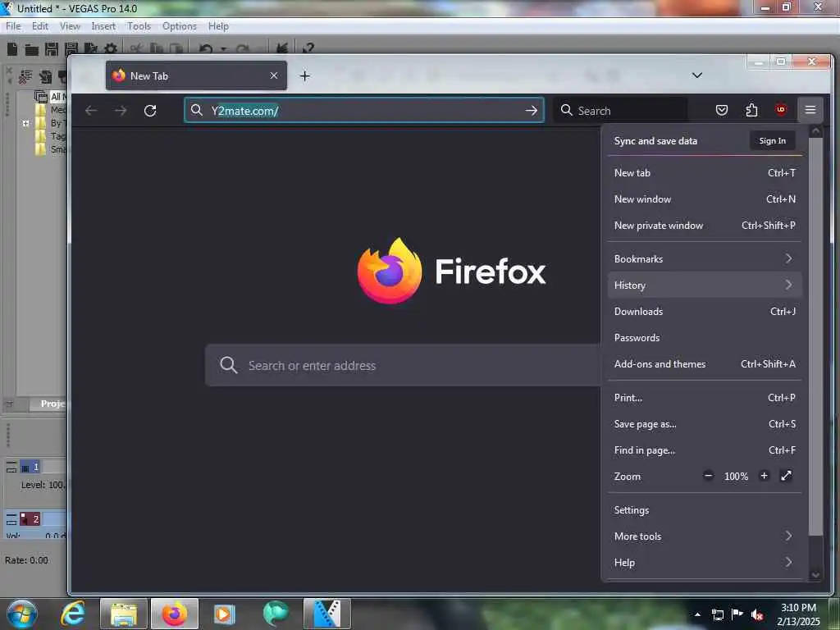840x630 pixels.
Task: Click the Import Media icon in VEGAS panel
Action: [x=46, y=76]
